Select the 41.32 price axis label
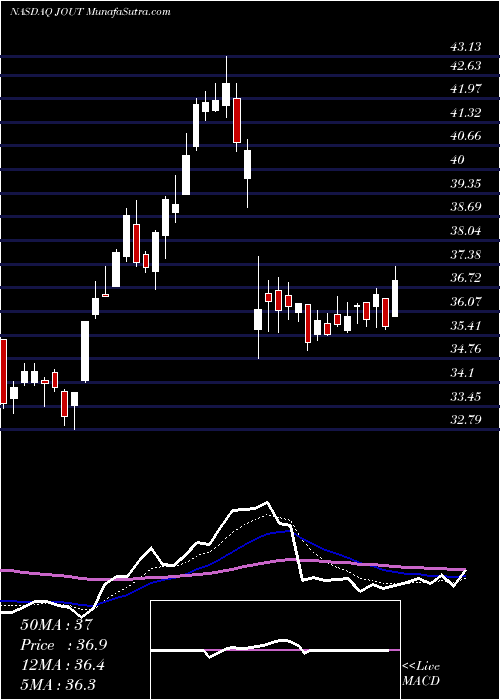This screenshot has width=500, height=700. (465, 113)
